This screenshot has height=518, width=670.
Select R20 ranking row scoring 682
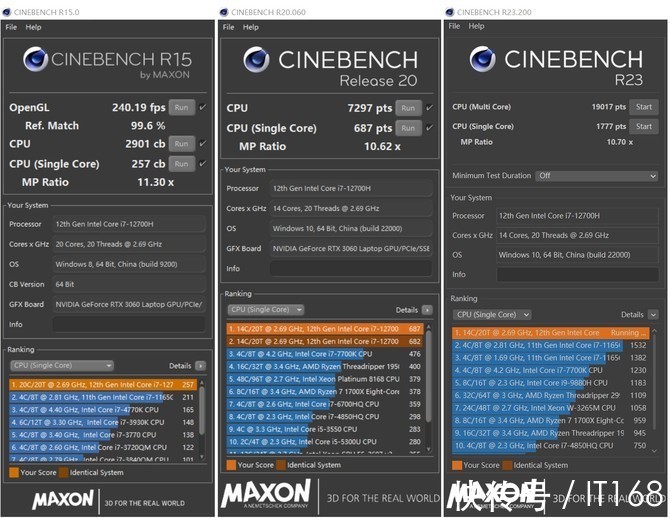325,341
